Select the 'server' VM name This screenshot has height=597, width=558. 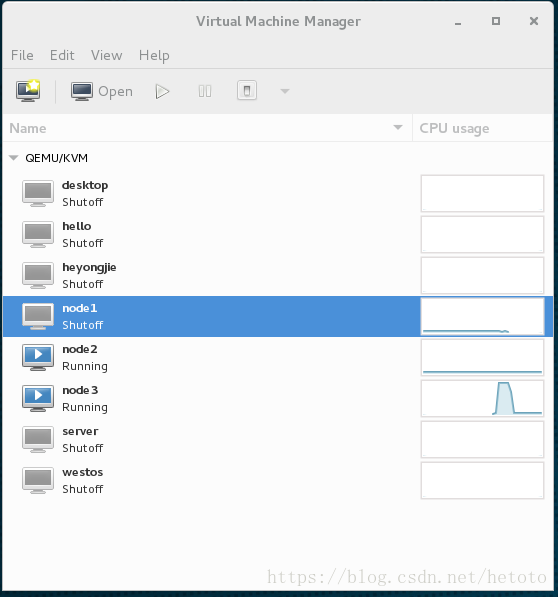coord(80,431)
